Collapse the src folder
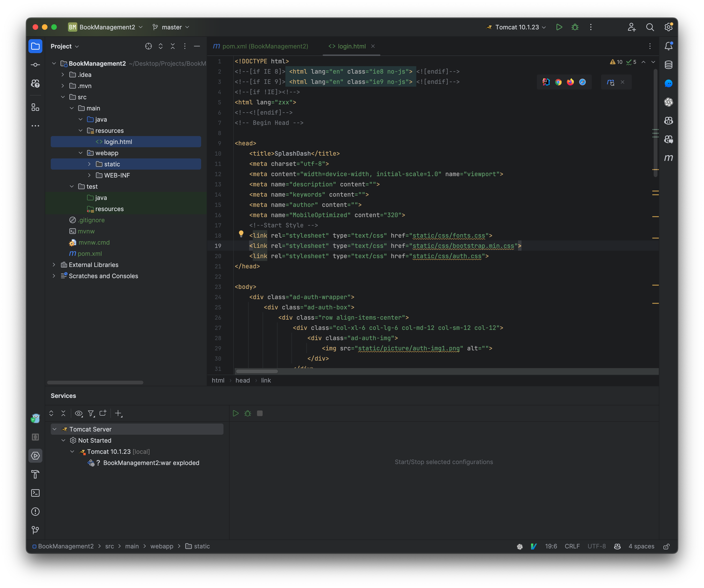The width and height of the screenshot is (704, 588). (63, 97)
